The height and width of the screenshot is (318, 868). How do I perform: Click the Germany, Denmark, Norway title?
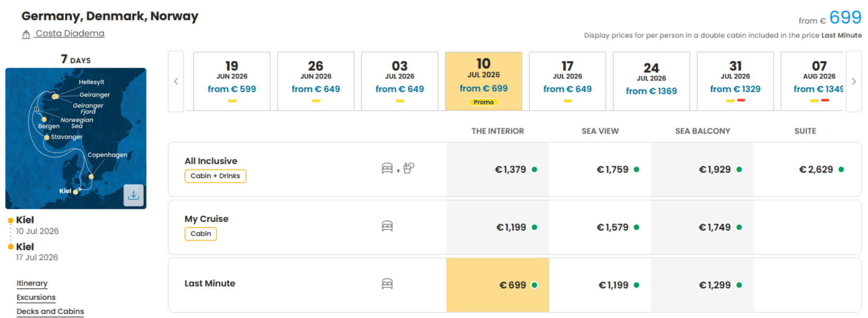click(110, 16)
